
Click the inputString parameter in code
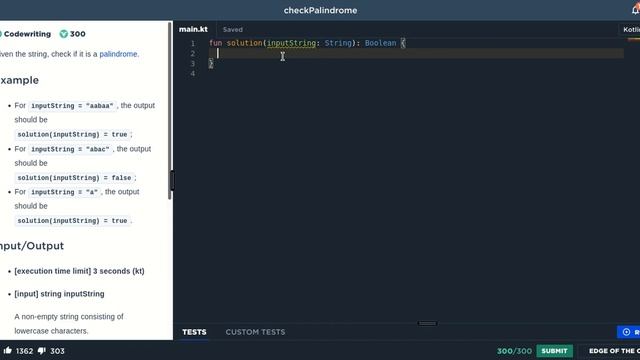coord(291,43)
